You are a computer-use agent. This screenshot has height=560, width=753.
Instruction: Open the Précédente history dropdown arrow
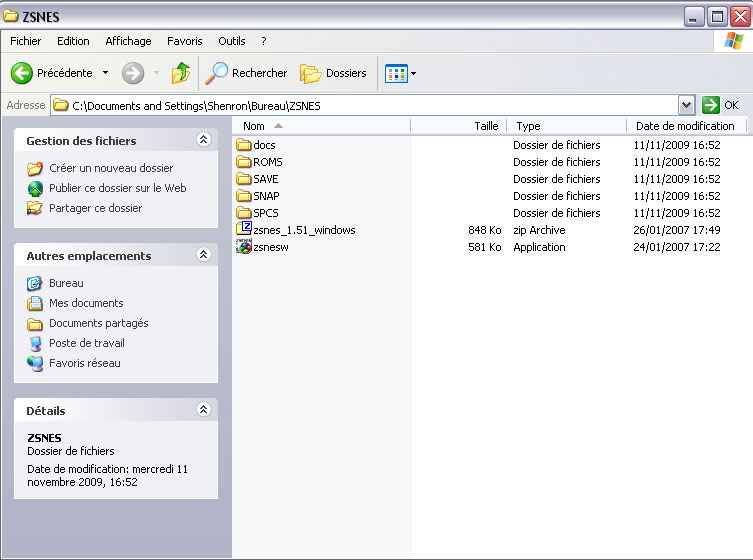pyautogui.click(x=105, y=73)
